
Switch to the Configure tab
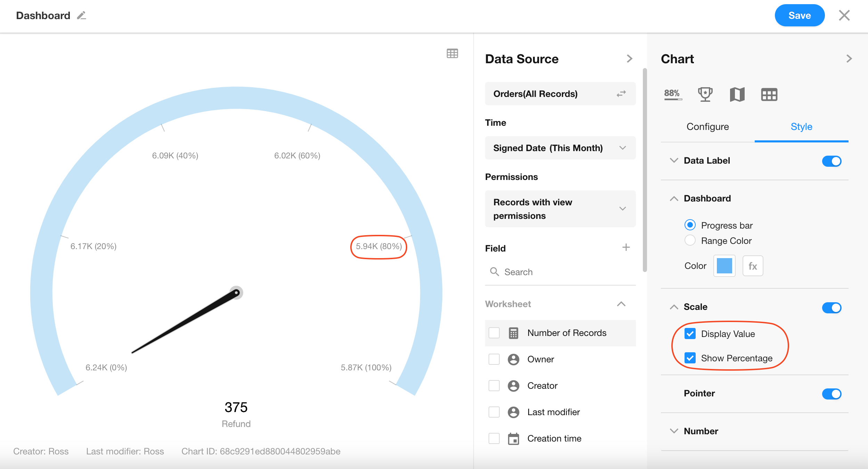pos(707,127)
